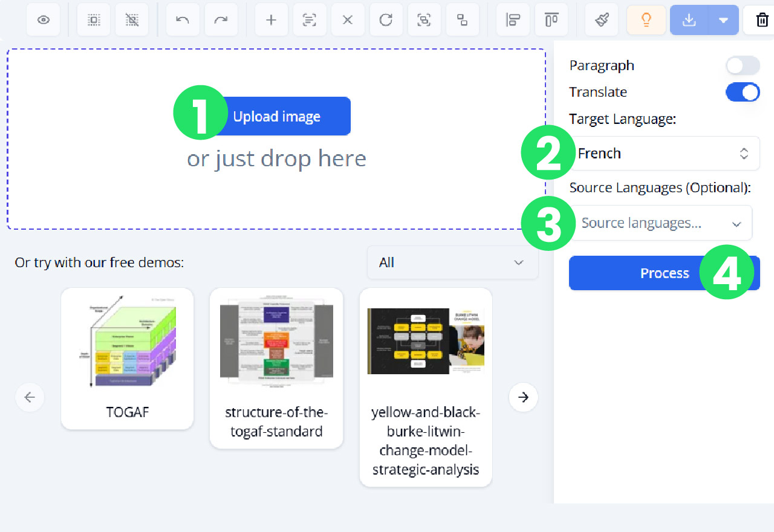This screenshot has height=532, width=774.
Task: Click the deselect regions icon
Action: [x=132, y=19]
